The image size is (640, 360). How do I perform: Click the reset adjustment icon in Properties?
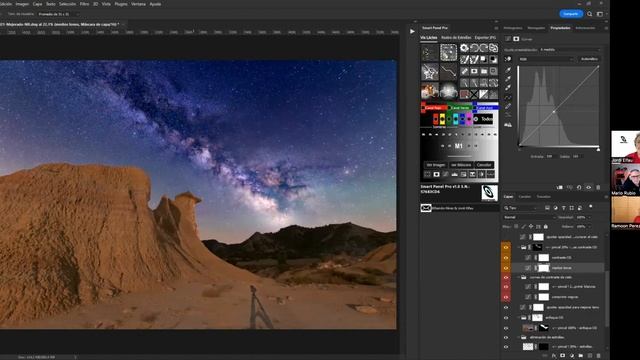click(579, 187)
